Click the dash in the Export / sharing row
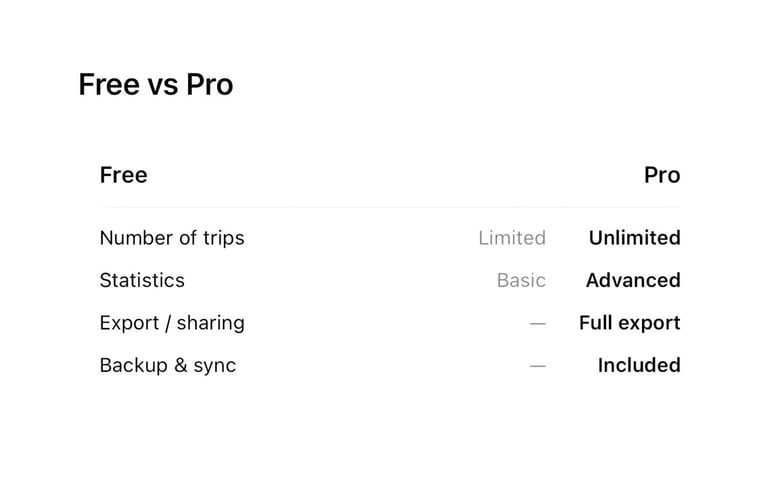Image resolution: width=768 pixels, height=487 pixels. pyautogui.click(x=538, y=324)
